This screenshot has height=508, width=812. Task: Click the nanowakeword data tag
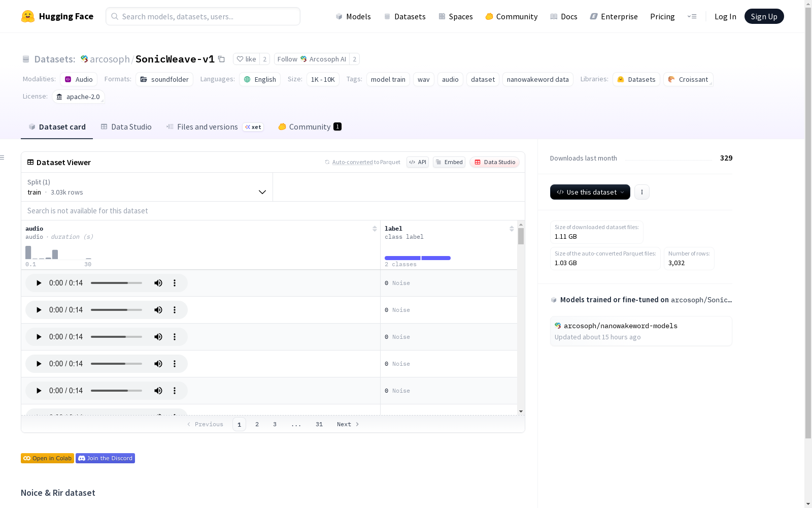click(x=537, y=79)
